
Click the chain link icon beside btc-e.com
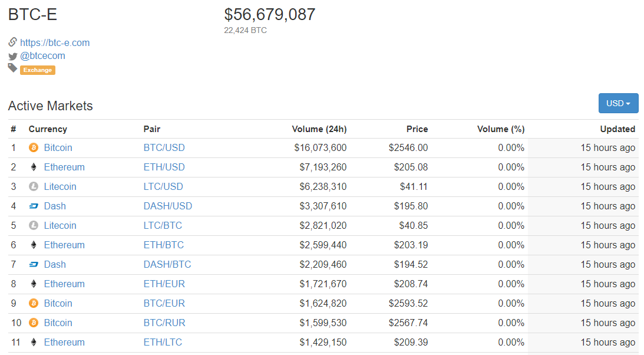click(x=13, y=42)
